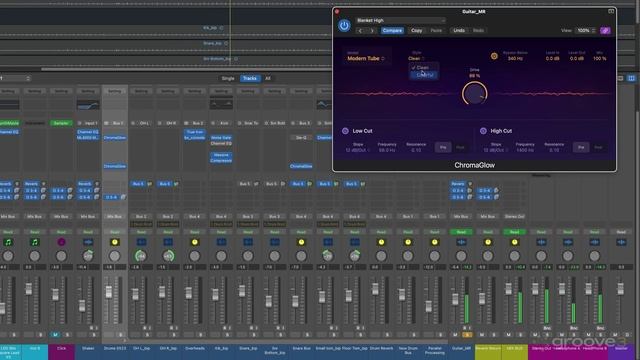Select Colorful in the style menu
640x360 pixels.
pos(424,75)
